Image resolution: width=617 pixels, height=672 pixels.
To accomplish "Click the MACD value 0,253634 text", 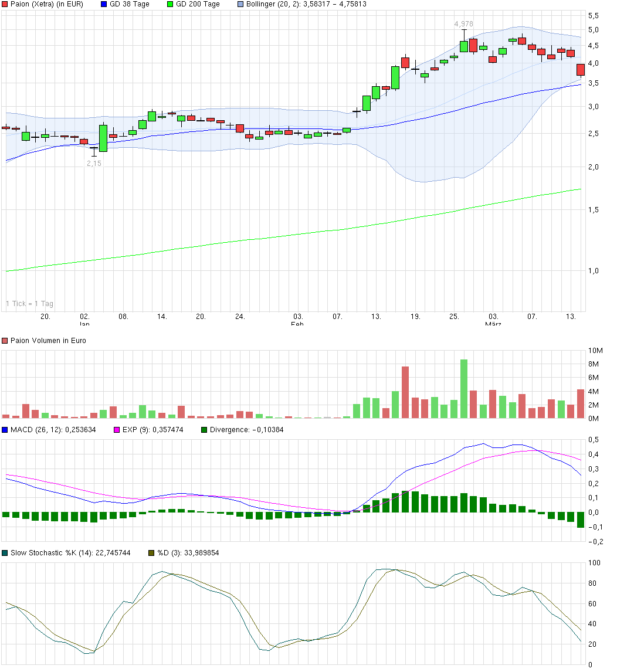I will [x=80, y=429].
